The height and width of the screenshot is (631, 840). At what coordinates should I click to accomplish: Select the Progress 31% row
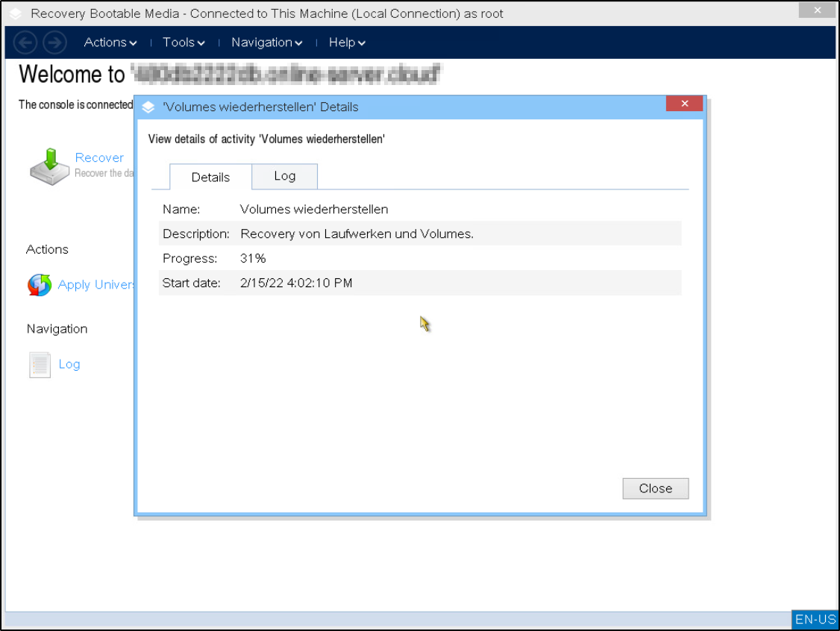[419, 258]
